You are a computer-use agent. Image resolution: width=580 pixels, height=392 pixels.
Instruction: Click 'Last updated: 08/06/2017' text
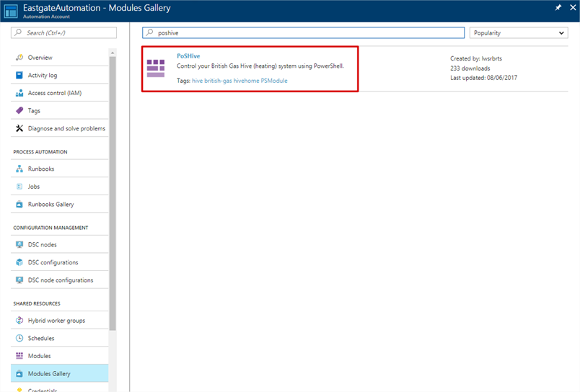click(x=484, y=78)
